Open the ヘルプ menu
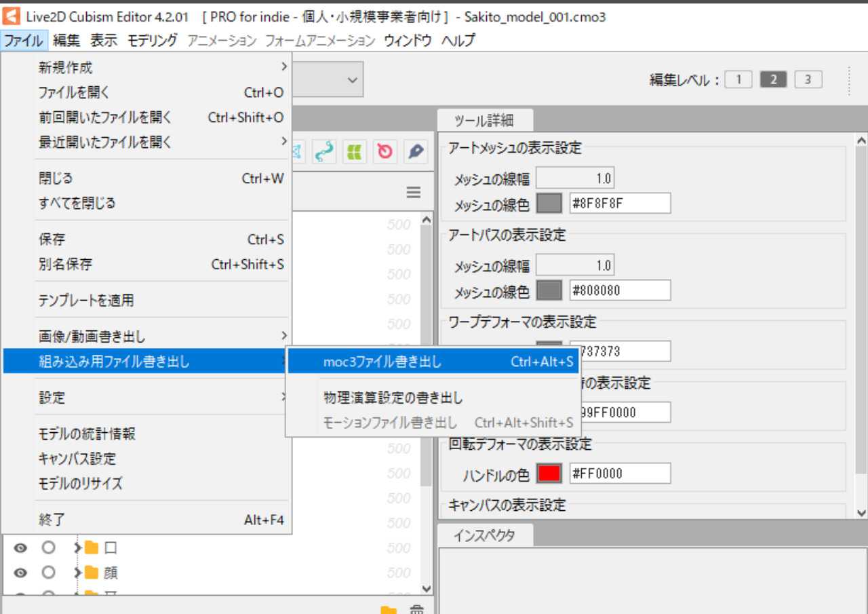The width and height of the screenshot is (868, 614). point(458,41)
